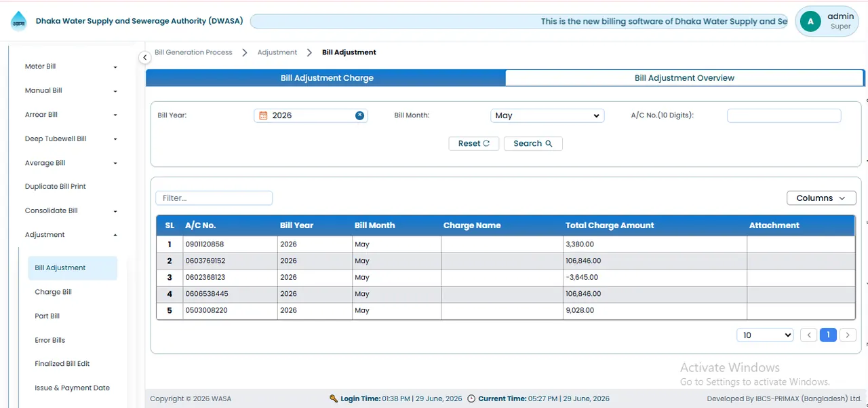The width and height of the screenshot is (868, 408).
Task: Open Part Bill submenu item
Action: [x=47, y=316]
